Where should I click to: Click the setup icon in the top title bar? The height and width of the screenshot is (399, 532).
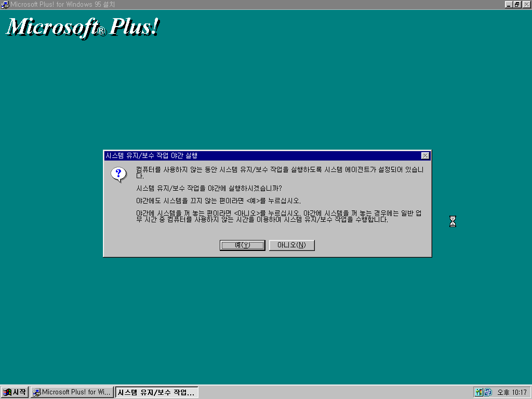pos(5,5)
